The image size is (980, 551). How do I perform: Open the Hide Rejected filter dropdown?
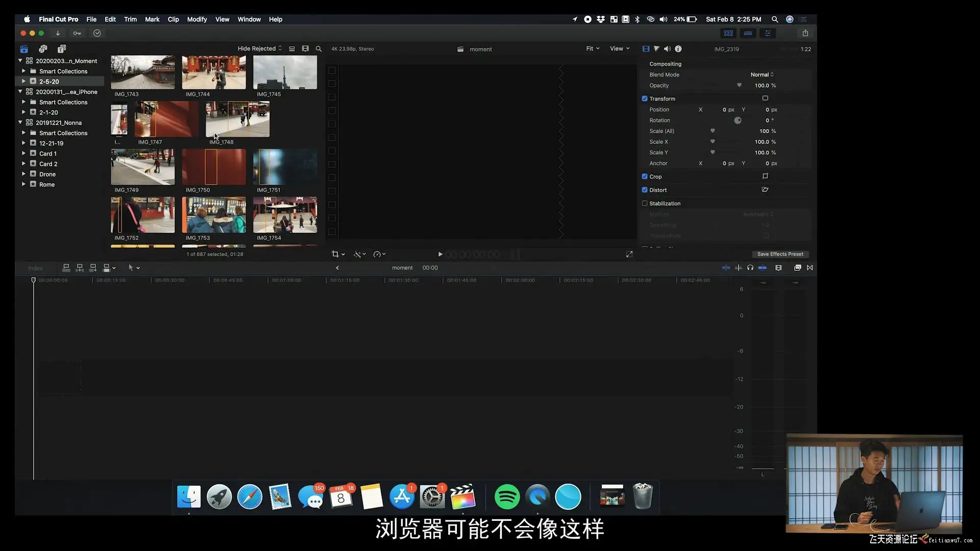[x=259, y=48]
